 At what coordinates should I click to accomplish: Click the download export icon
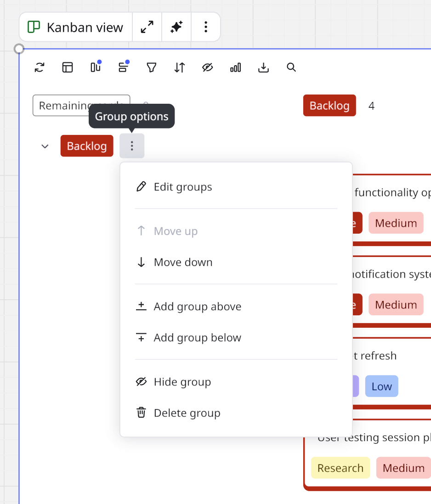click(263, 67)
